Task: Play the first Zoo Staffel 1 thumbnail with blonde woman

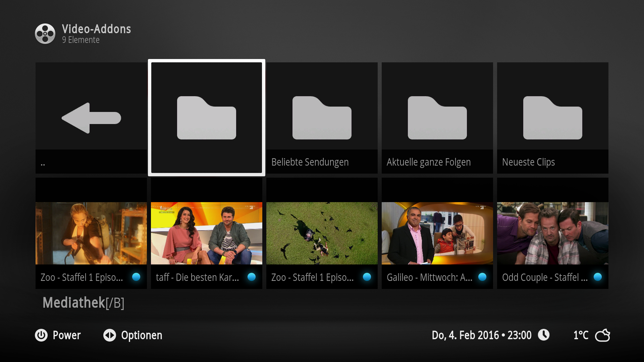Action: point(91,233)
